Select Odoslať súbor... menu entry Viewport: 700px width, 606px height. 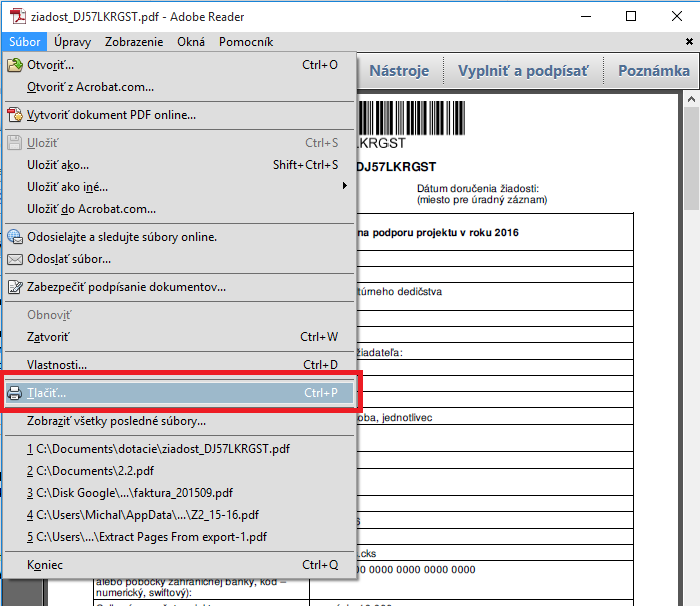click(179, 259)
